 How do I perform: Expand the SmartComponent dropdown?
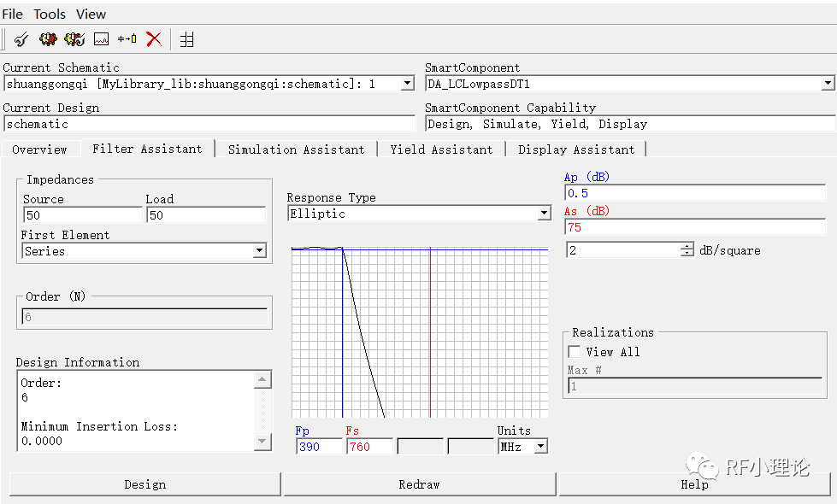(828, 84)
